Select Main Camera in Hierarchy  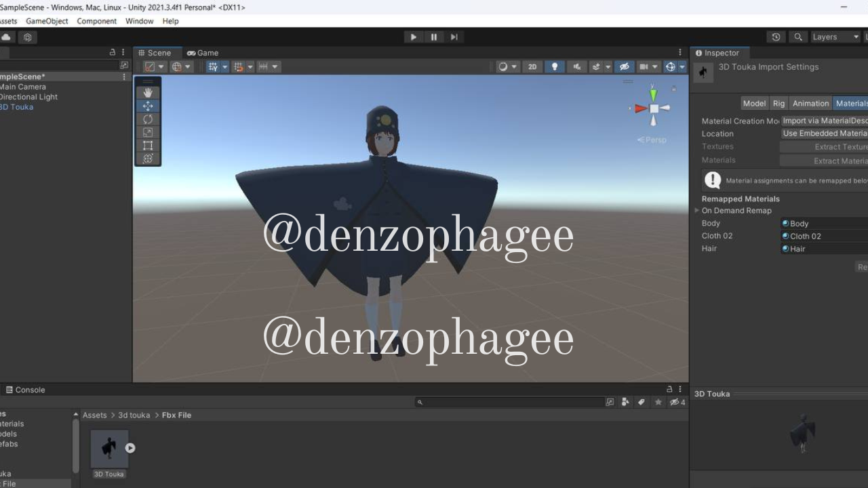[x=22, y=87]
